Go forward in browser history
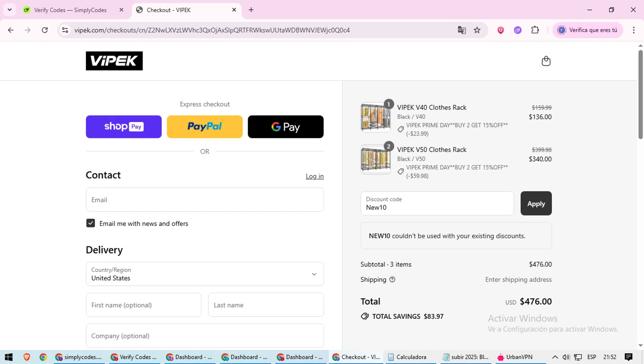This screenshot has height=364, width=644. click(27, 30)
